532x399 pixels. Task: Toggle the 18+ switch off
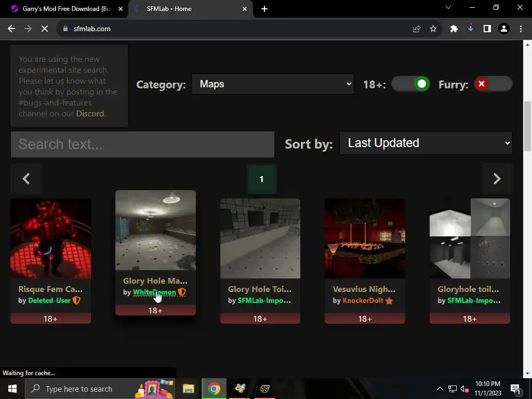(411, 84)
